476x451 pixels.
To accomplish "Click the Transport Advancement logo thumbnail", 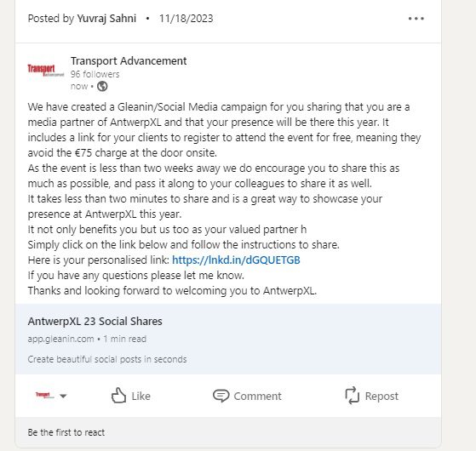I will tap(45, 71).
